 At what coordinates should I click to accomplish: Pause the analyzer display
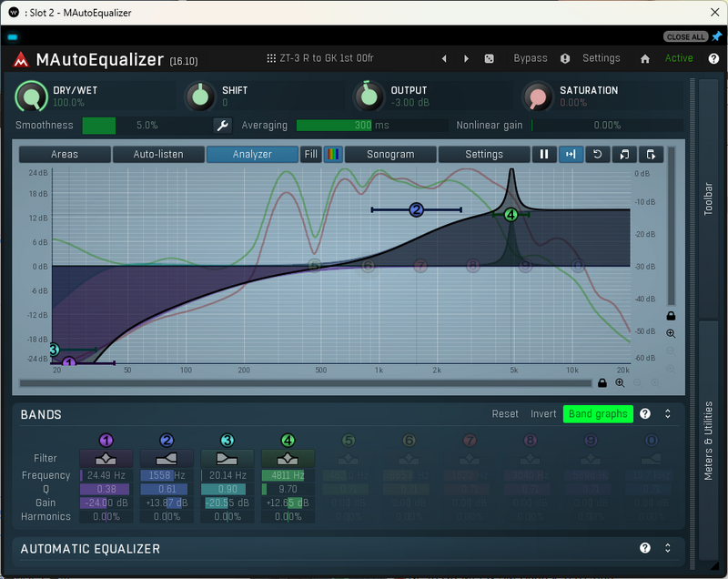click(x=544, y=154)
